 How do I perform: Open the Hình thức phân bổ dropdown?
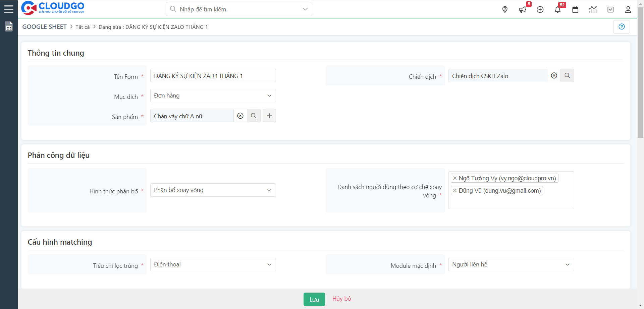click(x=213, y=190)
